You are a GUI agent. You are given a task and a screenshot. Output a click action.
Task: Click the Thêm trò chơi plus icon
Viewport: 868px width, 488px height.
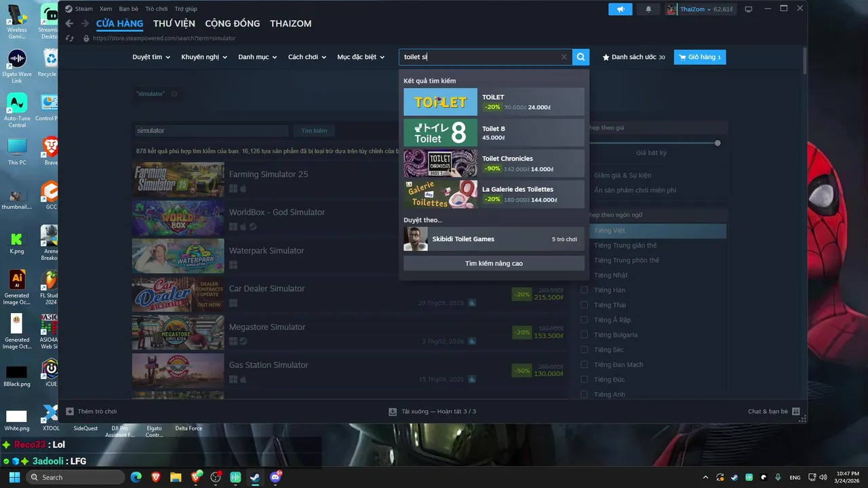tap(70, 411)
